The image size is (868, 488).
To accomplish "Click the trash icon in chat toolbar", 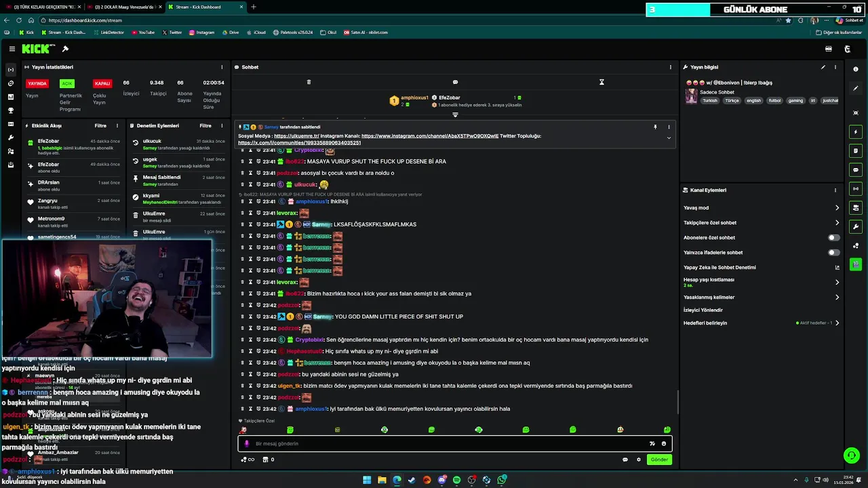I will click(309, 82).
